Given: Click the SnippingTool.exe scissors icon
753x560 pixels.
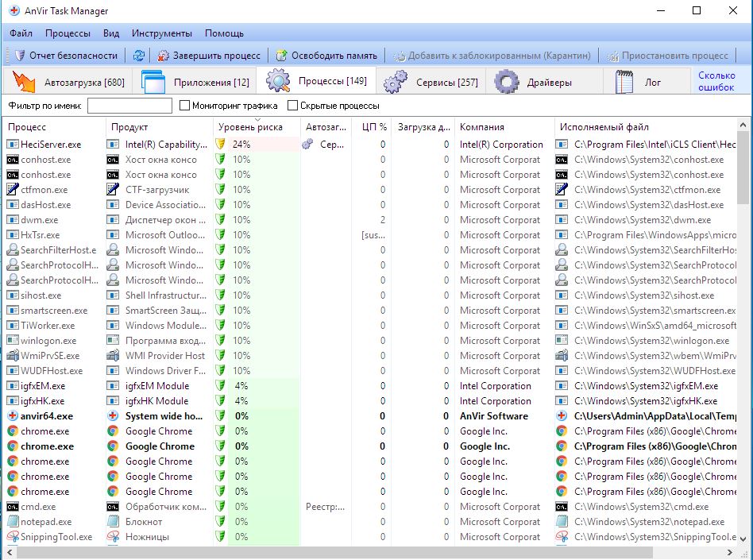Looking at the screenshot, I should click(x=13, y=536).
